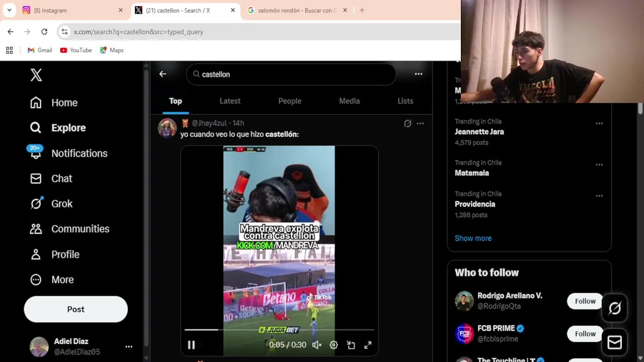Open Explore in the sidebar
The height and width of the screenshot is (362, 644).
[58, 128]
